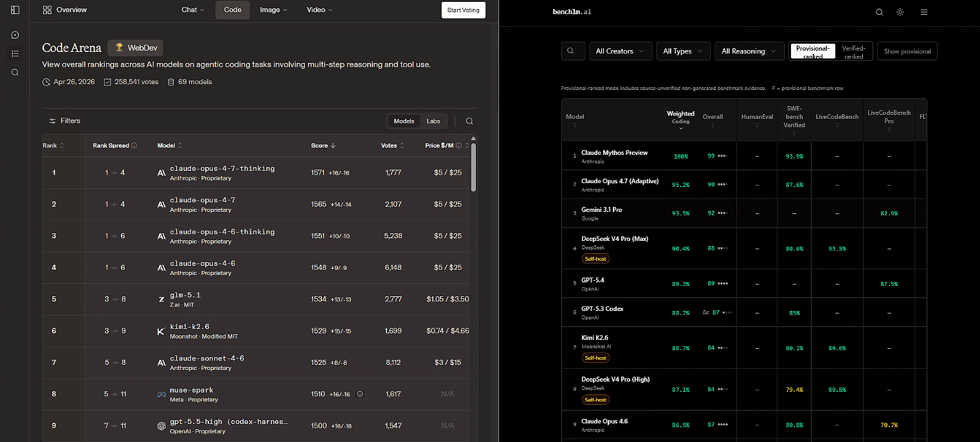Open the leaderboard list icon in left sidebar
The height and width of the screenshot is (442, 980).
pos(15,53)
